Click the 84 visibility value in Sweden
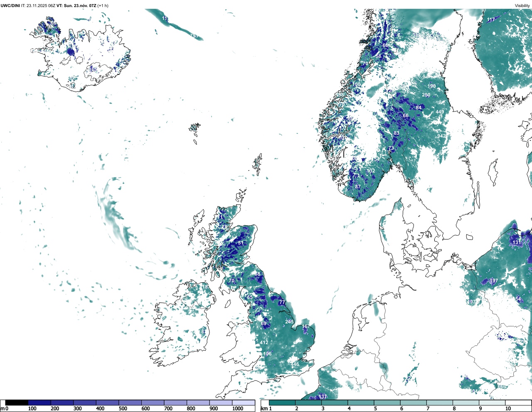The image size is (532, 412). (419, 108)
